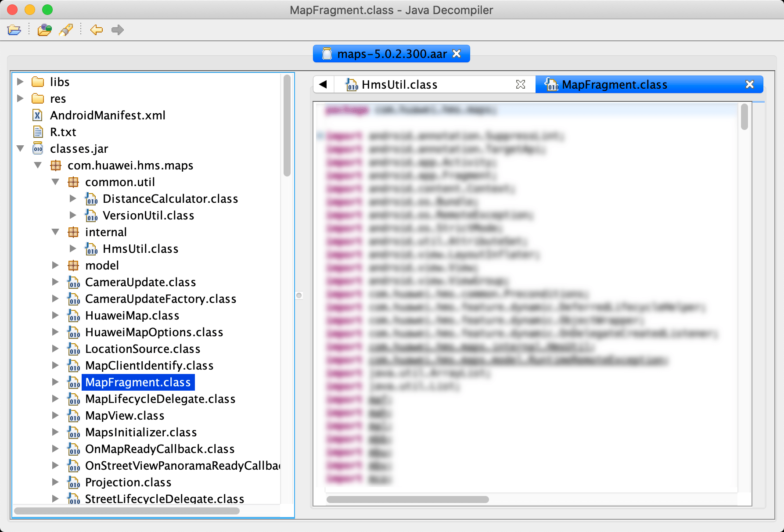Click the classes.jar archive icon
The height and width of the screenshot is (532, 784).
(38, 149)
